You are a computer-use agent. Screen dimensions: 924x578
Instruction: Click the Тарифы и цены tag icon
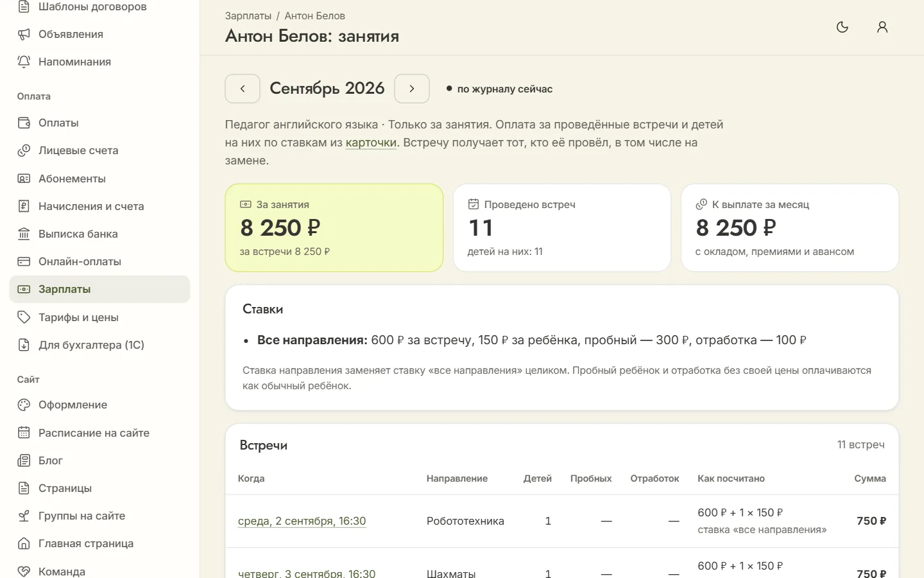(x=24, y=317)
